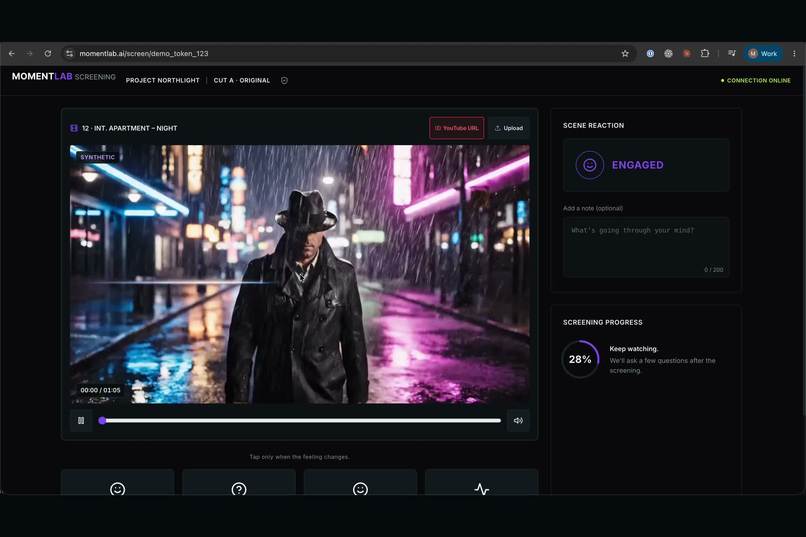
Task: Click the 00:00 / 01:05 timecode
Action: coord(100,390)
